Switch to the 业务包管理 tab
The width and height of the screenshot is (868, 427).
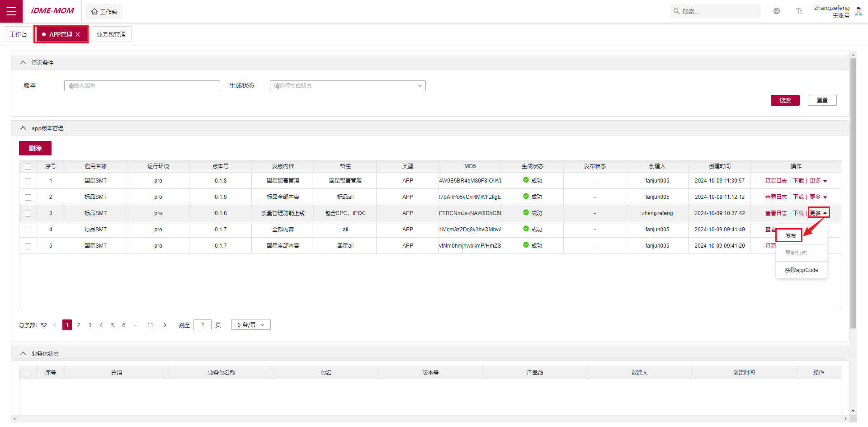(111, 34)
